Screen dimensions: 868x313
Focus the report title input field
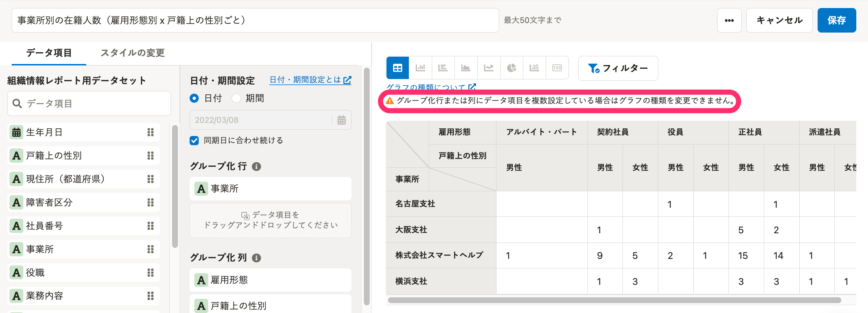pyautogui.click(x=255, y=20)
